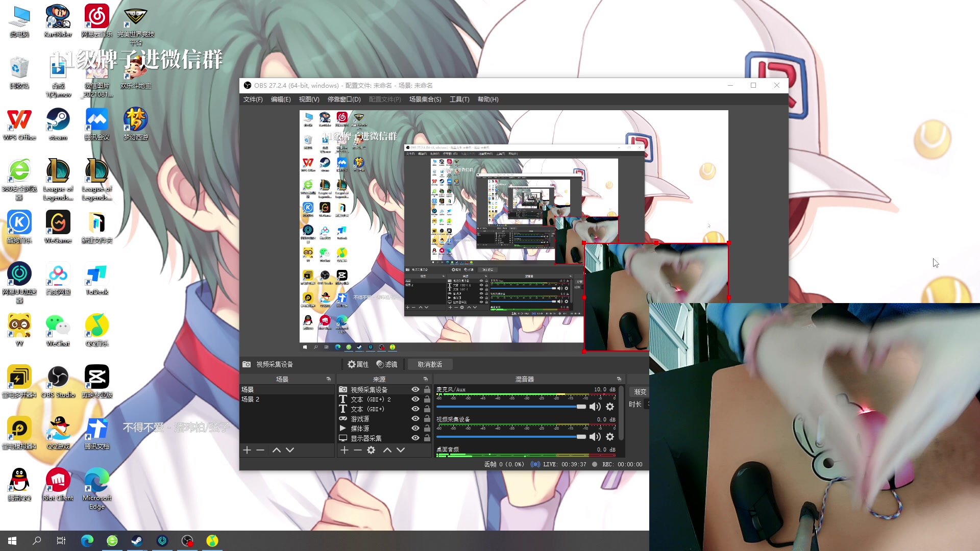Toggle visibility of 视频采集设备 source
Viewport: 980px width, 551px height.
point(415,389)
